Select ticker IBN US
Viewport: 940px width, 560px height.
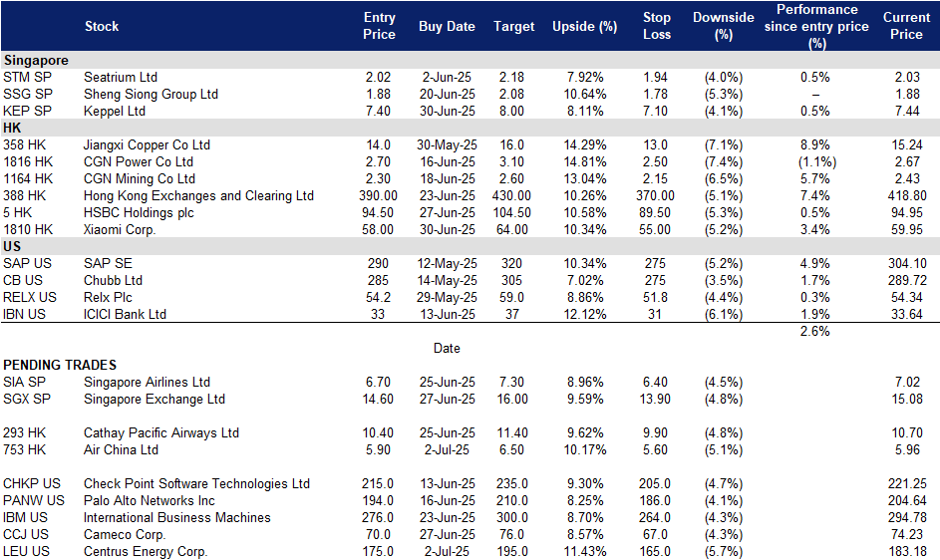(24, 314)
